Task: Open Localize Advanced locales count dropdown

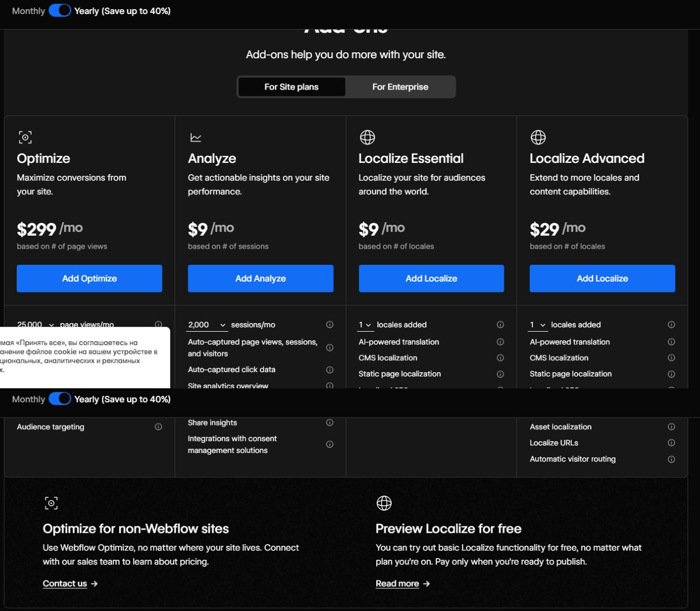Action: [538, 325]
